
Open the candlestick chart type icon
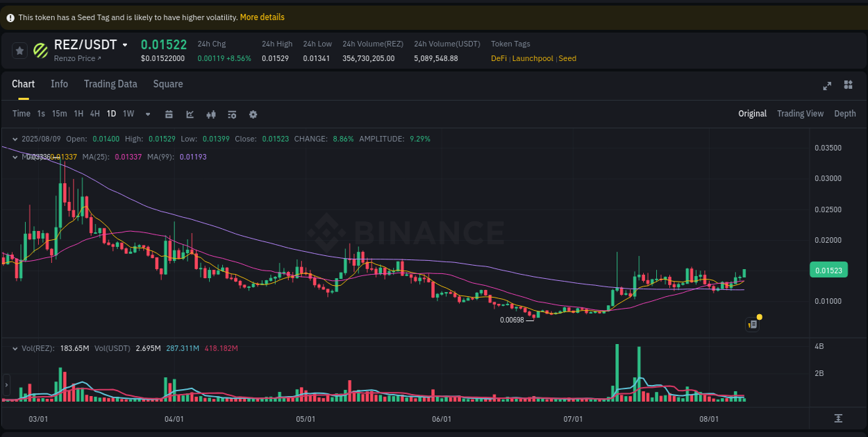pos(211,114)
